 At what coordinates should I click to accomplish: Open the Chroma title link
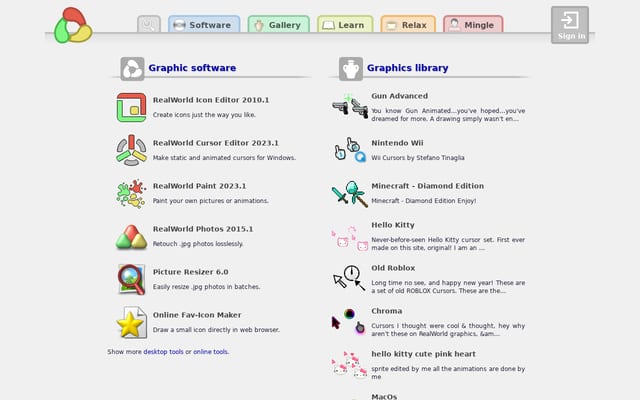point(387,311)
